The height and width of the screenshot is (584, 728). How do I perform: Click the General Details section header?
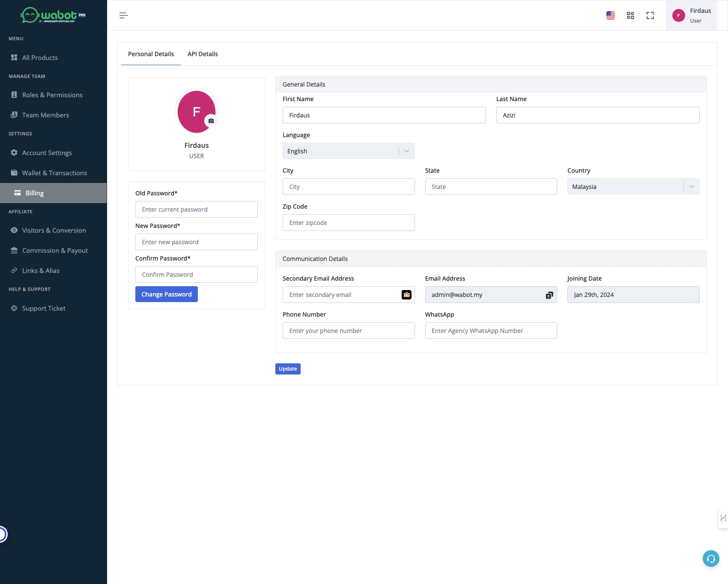pyautogui.click(x=491, y=84)
